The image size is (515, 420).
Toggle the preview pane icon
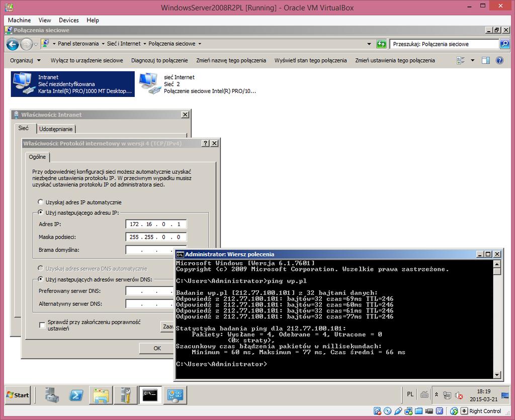[486, 60]
